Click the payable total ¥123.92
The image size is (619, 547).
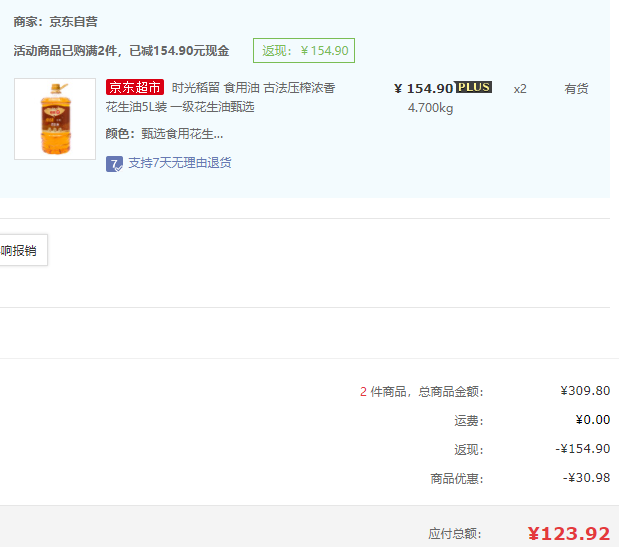tap(569, 534)
